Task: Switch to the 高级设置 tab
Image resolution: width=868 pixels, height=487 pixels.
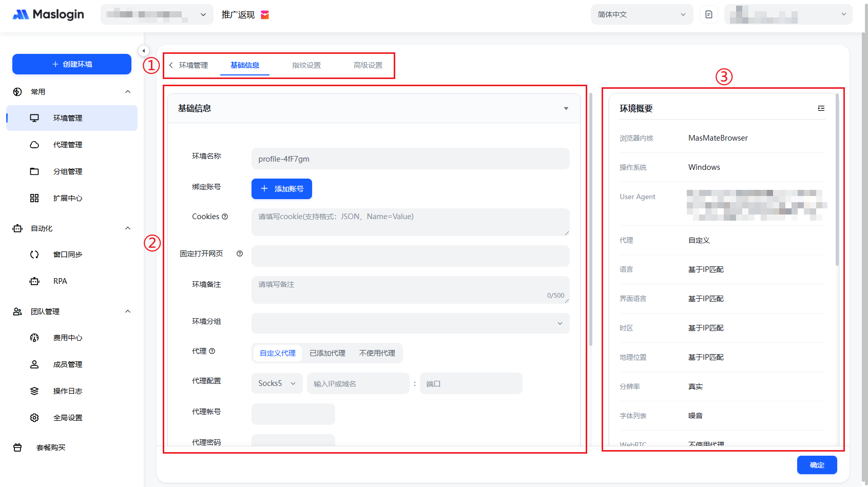Action: click(x=368, y=65)
